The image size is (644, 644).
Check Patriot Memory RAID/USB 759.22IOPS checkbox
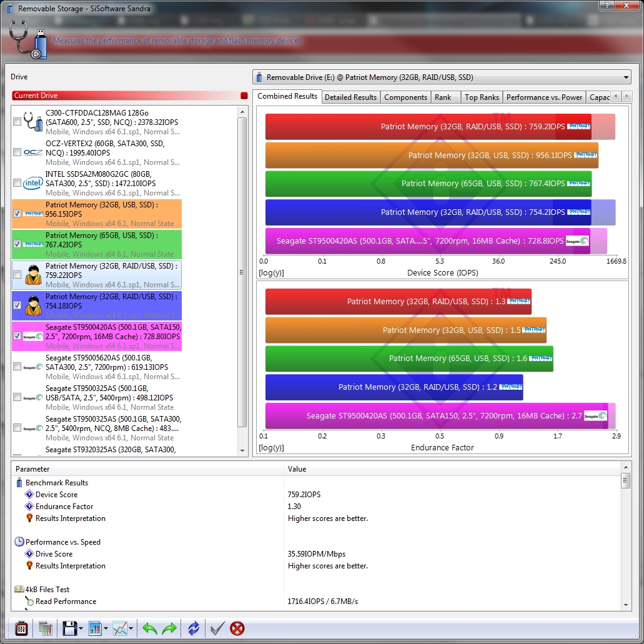(x=17, y=274)
